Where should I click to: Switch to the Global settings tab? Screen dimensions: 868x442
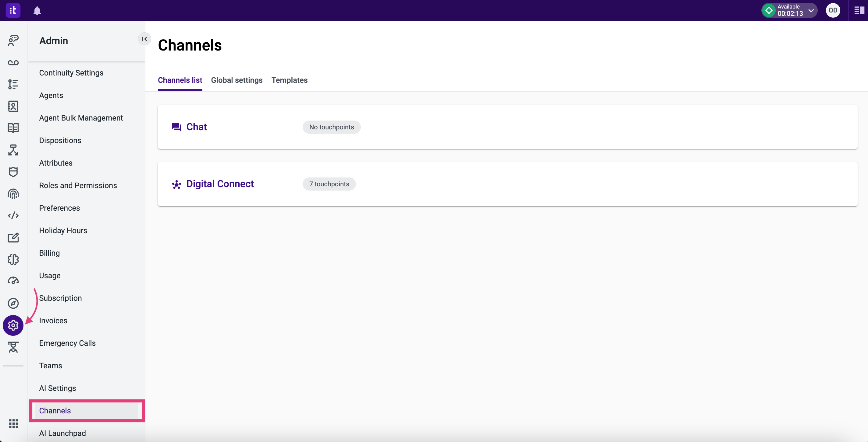point(237,80)
